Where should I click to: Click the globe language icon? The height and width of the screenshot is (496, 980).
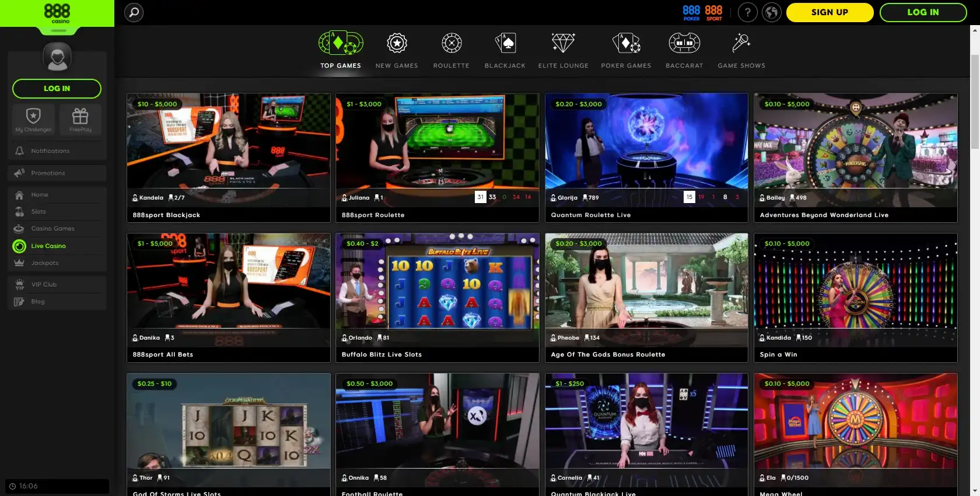(771, 12)
